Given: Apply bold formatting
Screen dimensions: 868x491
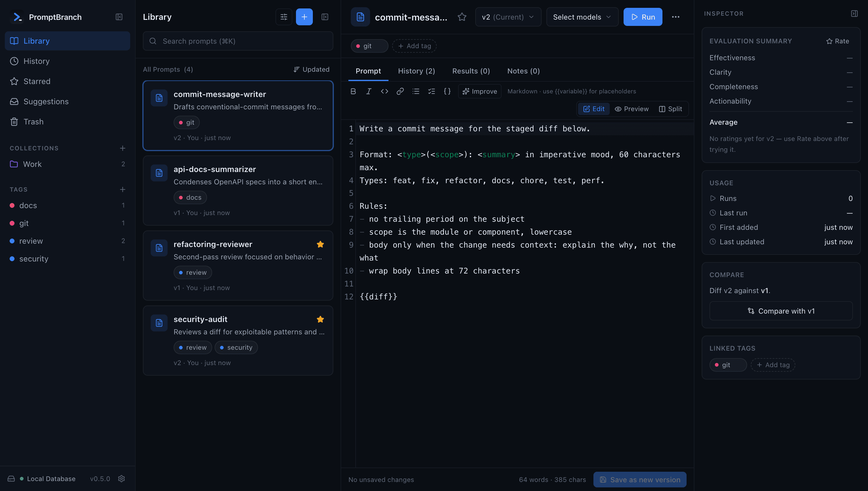Looking at the screenshot, I should pos(353,91).
